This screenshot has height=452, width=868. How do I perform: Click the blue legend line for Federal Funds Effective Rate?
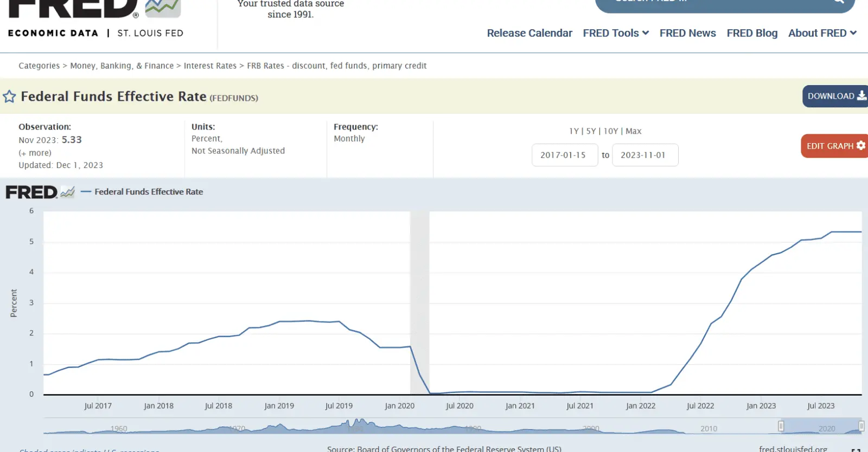point(86,192)
